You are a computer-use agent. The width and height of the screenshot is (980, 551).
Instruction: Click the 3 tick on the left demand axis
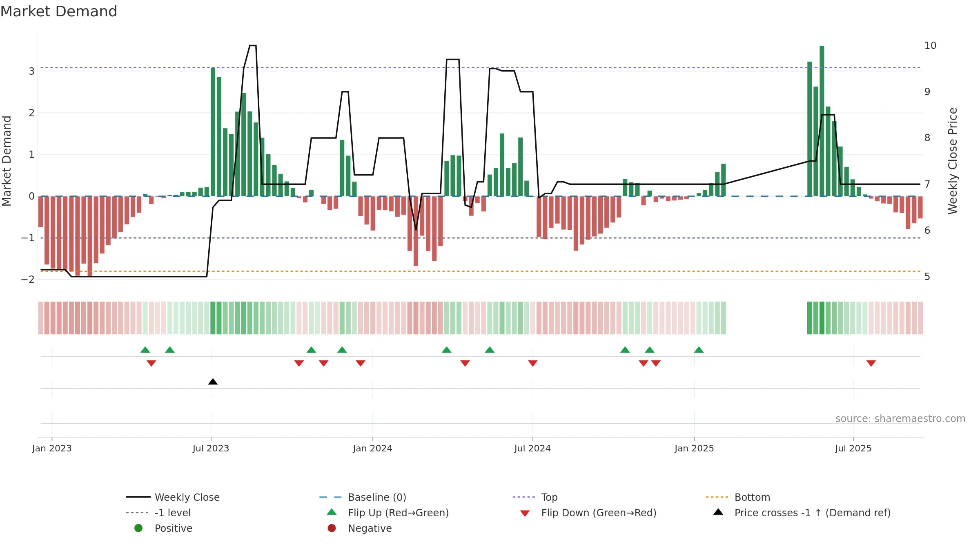(x=31, y=71)
